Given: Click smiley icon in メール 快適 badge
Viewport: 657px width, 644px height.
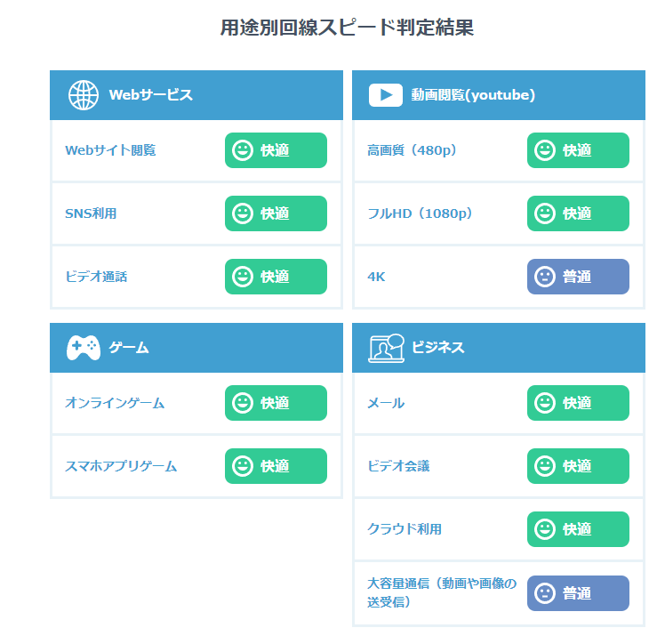Looking at the screenshot, I should click(x=545, y=403).
